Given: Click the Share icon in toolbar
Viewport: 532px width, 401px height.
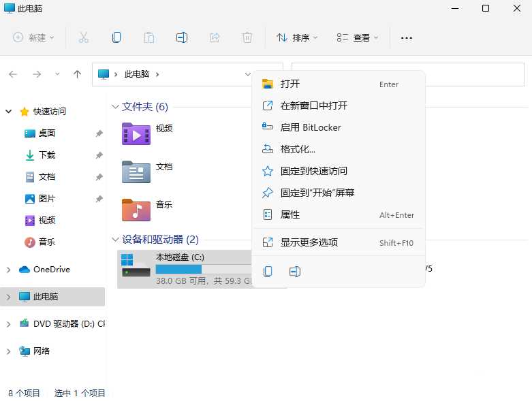Looking at the screenshot, I should click(x=215, y=37).
